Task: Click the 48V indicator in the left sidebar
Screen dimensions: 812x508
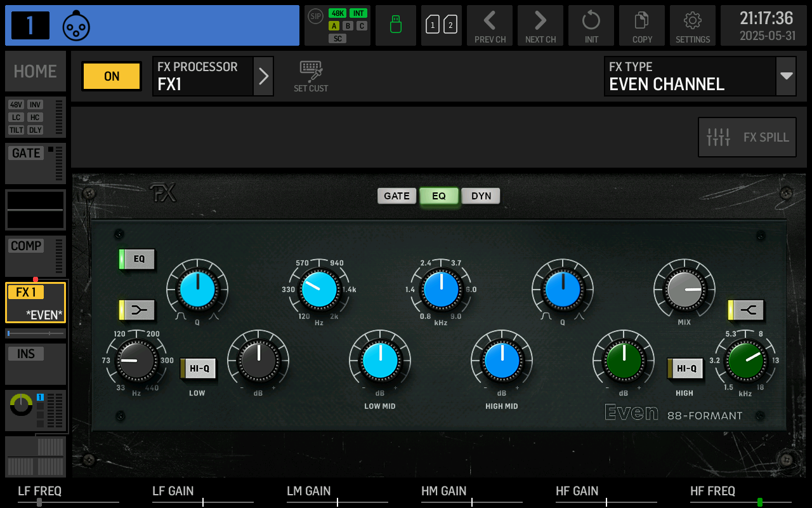Action: [x=16, y=105]
